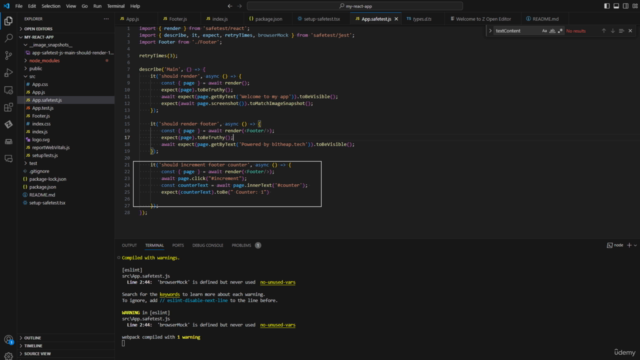Screen dimensions: 640x360
Task: Open the Remote Explorer view
Action: 8,90
